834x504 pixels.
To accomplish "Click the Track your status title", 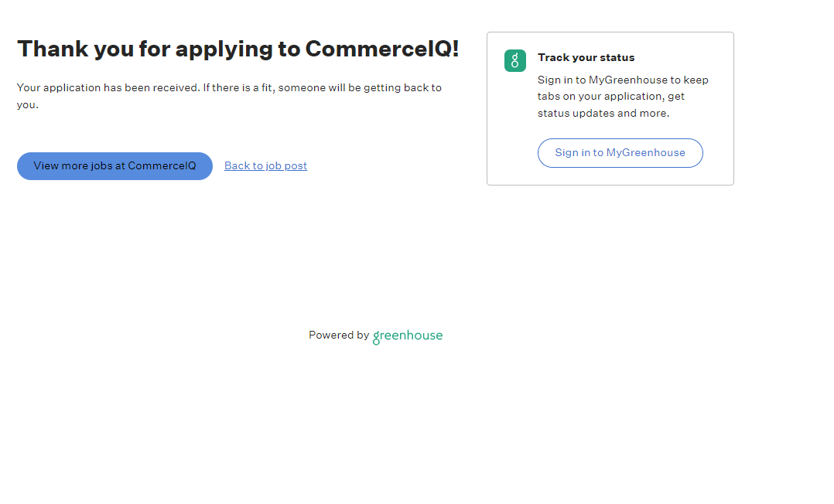I will click(x=586, y=57).
